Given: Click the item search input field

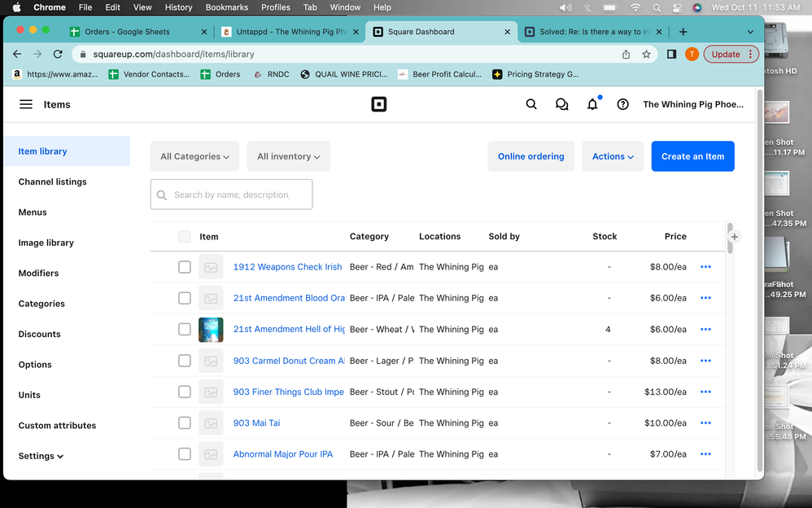Looking at the screenshot, I should [232, 195].
